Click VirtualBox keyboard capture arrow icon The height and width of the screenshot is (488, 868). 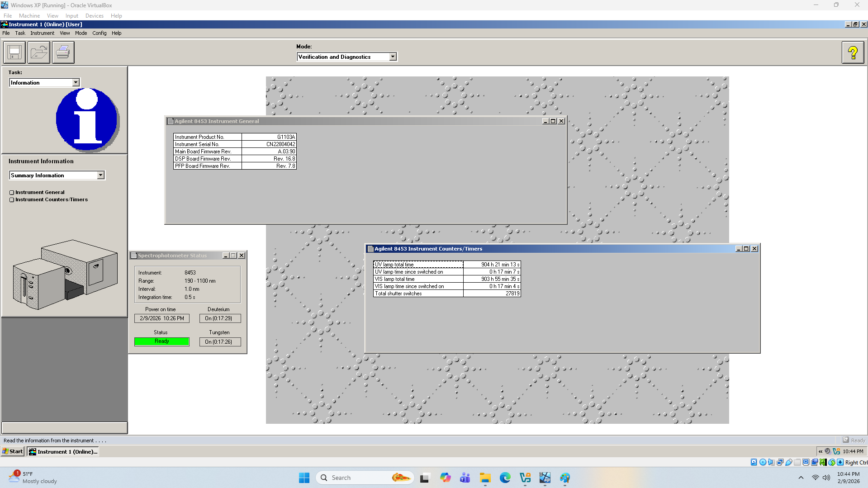coord(840,462)
